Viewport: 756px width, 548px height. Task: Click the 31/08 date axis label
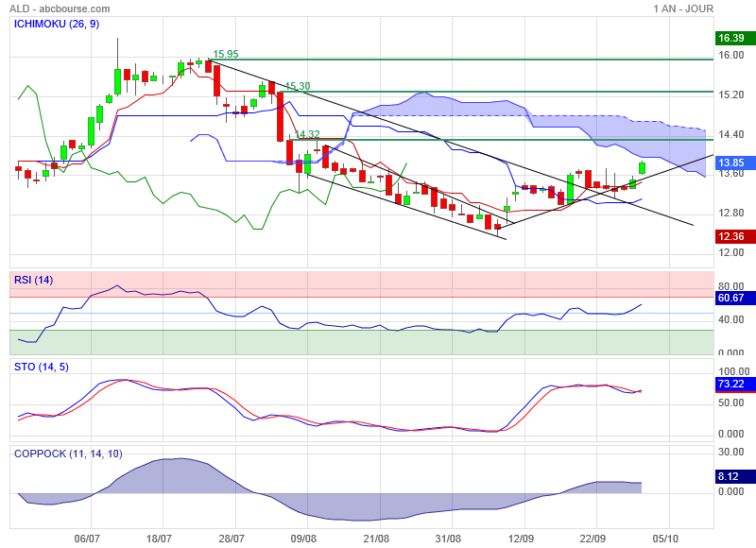pyautogui.click(x=448, y=539)
